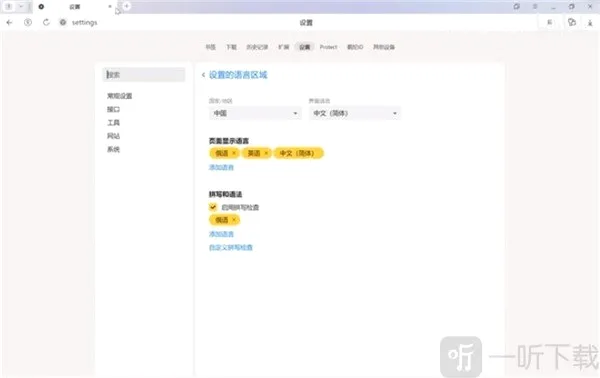The height and width of the screenshot is (378, 600).
Task: Open the 扩展 tab
Action: pos(284,47)
